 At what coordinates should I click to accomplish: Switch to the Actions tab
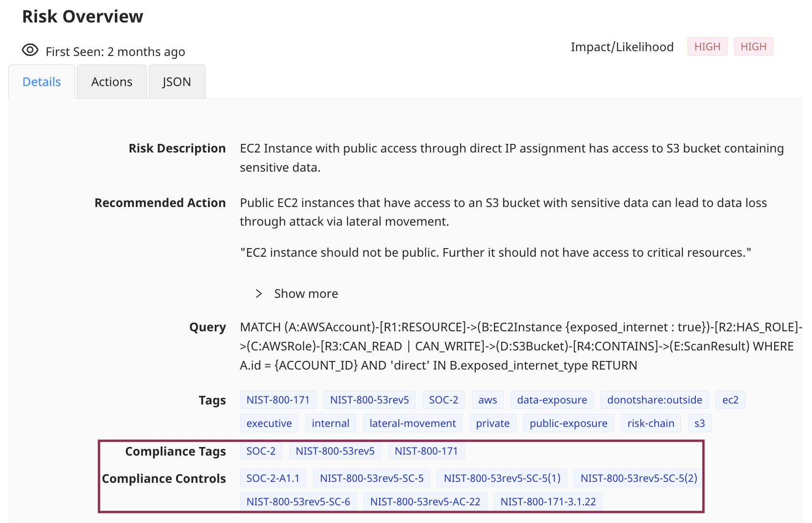(112, 82)
